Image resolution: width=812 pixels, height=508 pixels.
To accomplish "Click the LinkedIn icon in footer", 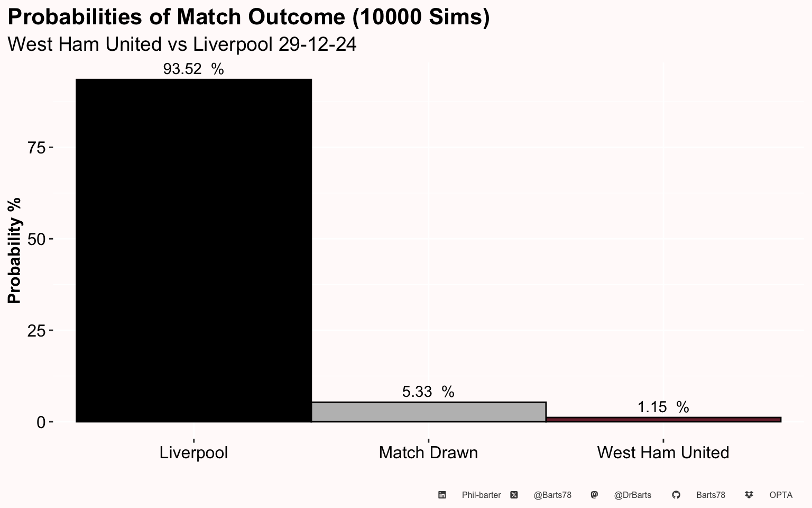I will (x=442, y=495).
